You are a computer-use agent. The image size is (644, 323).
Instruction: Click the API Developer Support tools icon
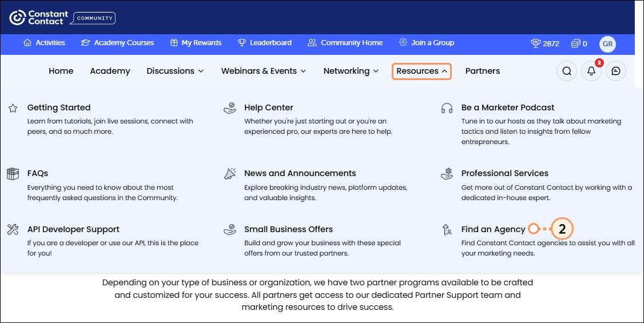tap(13, 229)
